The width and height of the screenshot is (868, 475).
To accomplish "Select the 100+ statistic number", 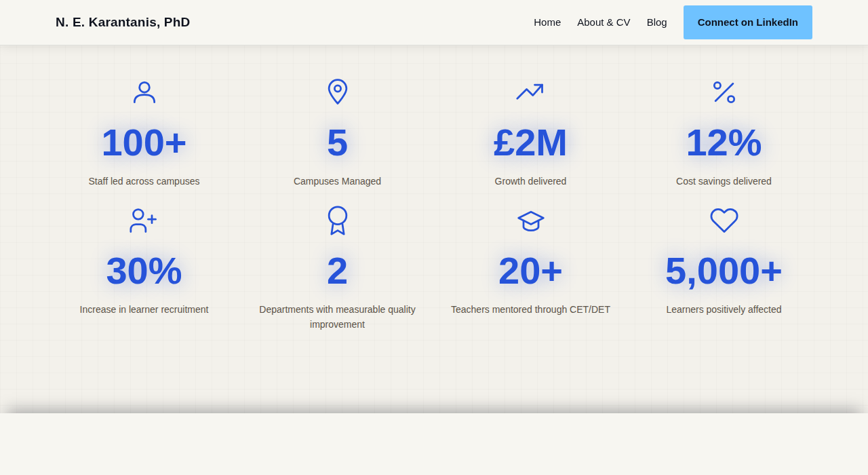I will [x=144, y=142].
